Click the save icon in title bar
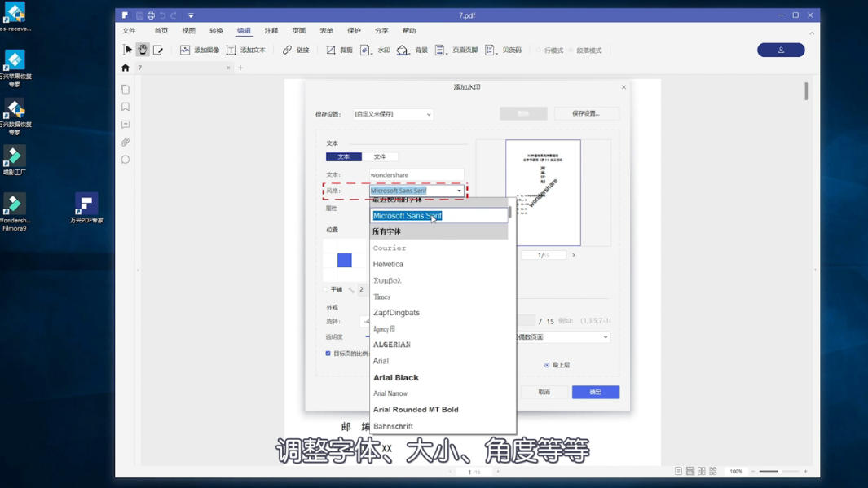Image resolution: width=868 pixels, height=488 pixels. 139,15
